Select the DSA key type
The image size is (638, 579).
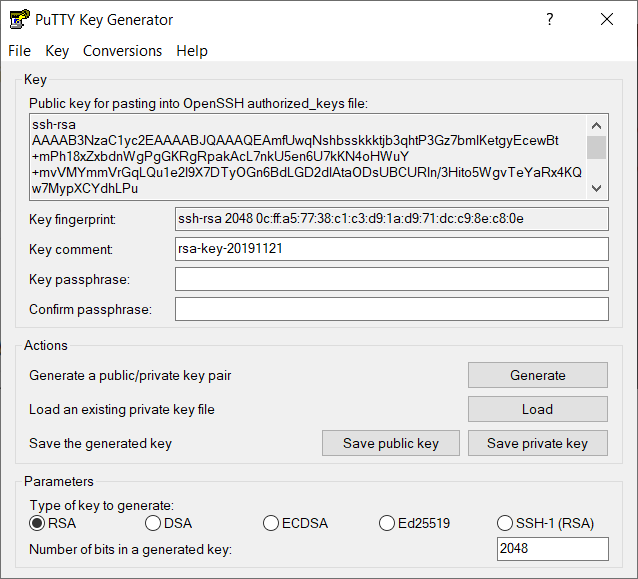[x=153, y=523]
